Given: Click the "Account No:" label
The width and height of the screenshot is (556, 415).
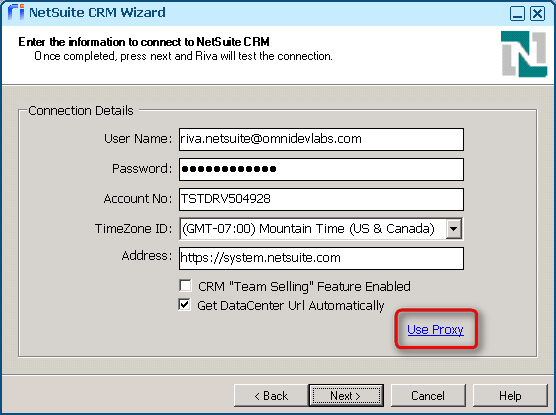Looking at the screenshot, I should [138, 199].
